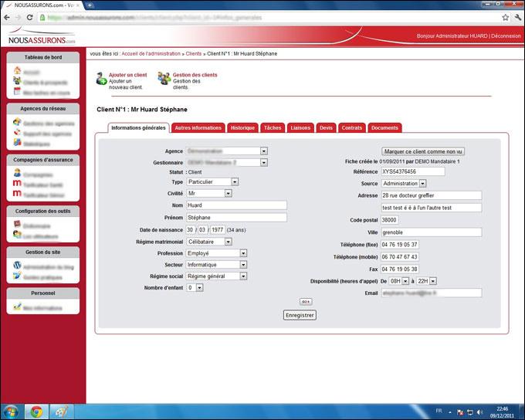The width and height of the screenshot is (525, 420).
Task: Click the Statistiques chart icon in sidebar
Action: pos(17,144)
